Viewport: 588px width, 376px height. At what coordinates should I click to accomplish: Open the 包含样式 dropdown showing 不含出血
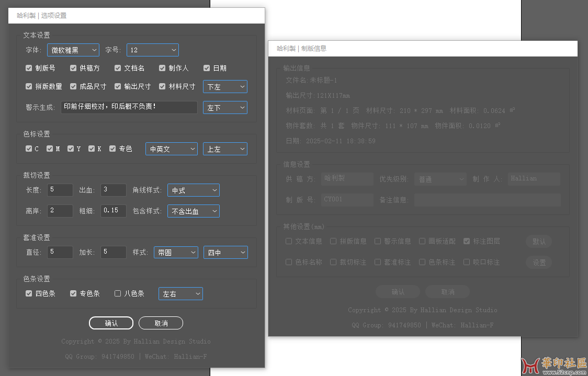pyautogui.click(x=193, y=211)
